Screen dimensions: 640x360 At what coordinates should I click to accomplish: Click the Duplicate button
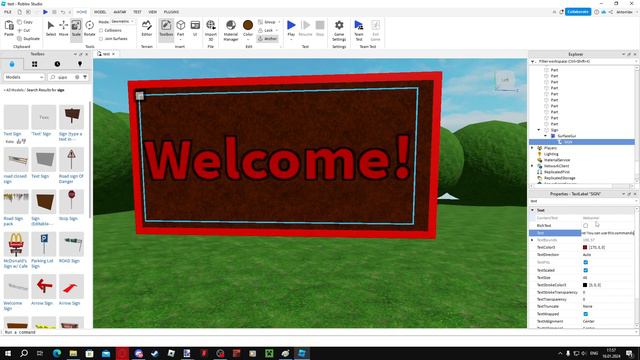tap(29, 38)
